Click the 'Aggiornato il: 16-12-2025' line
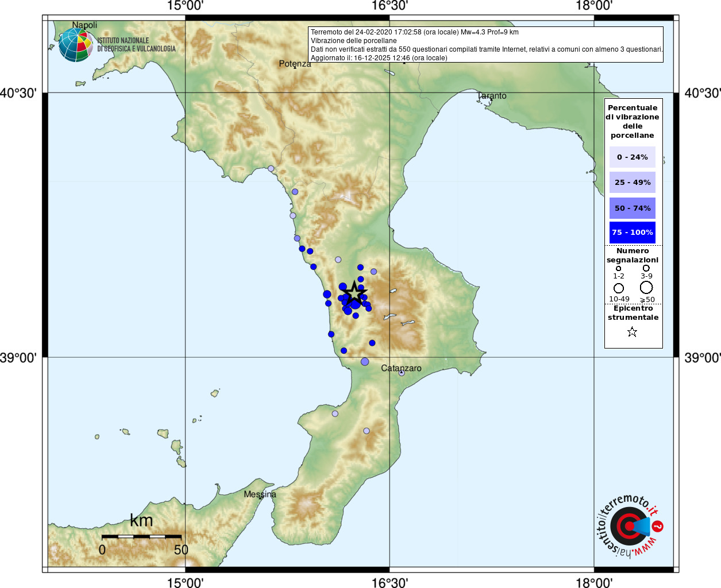721x588 pixels. (379, 58)
